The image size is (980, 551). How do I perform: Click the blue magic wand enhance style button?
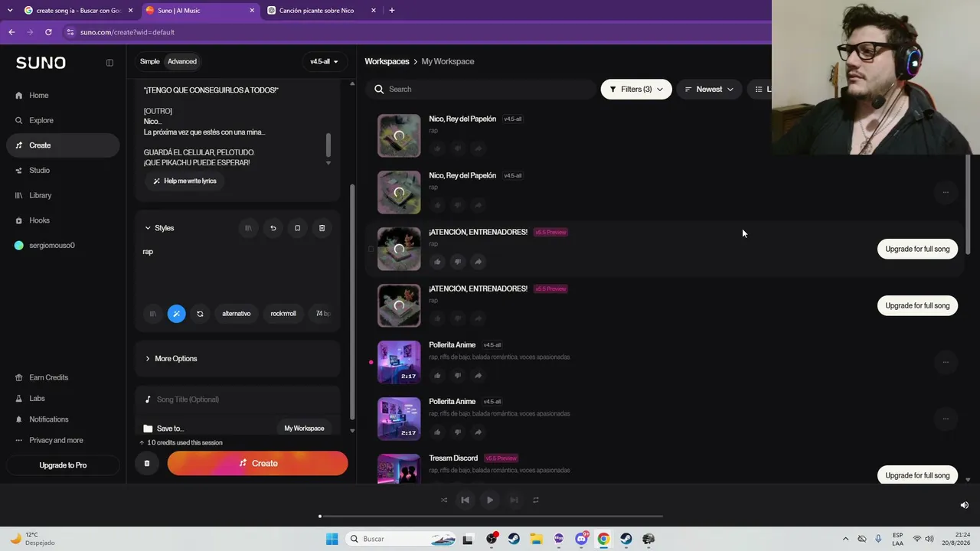point(176,314)
